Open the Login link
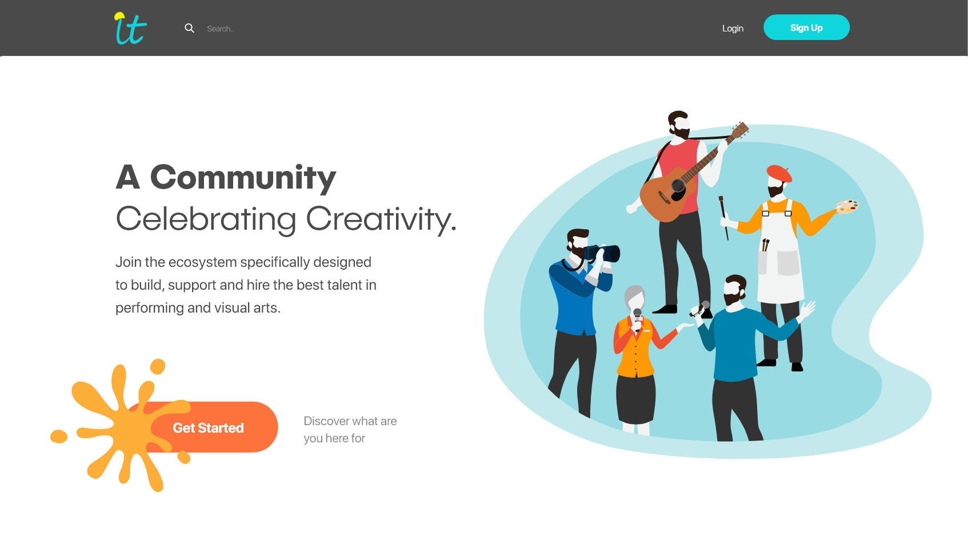The height and width of the screenshot is (560, 968). coord(733,28)
